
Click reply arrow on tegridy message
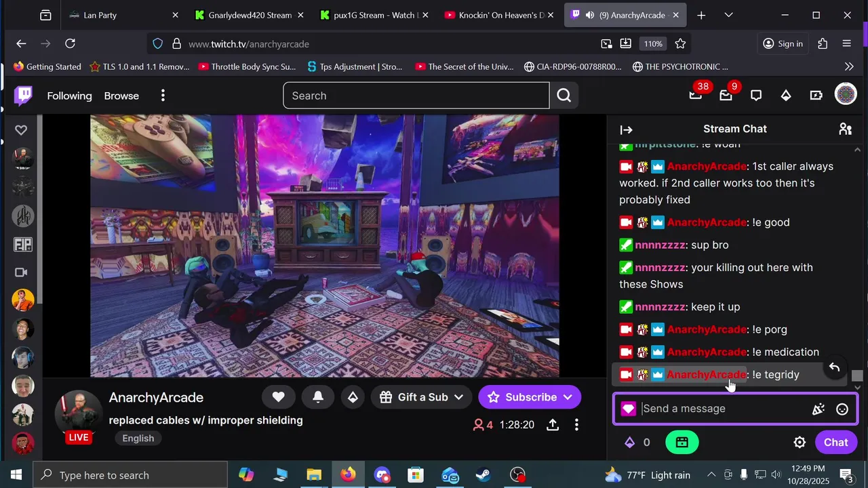tap(834, 367)
